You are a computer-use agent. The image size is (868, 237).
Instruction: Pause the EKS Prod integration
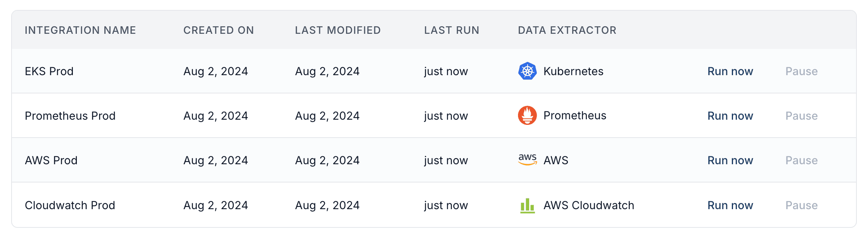[x=802, y=71]
